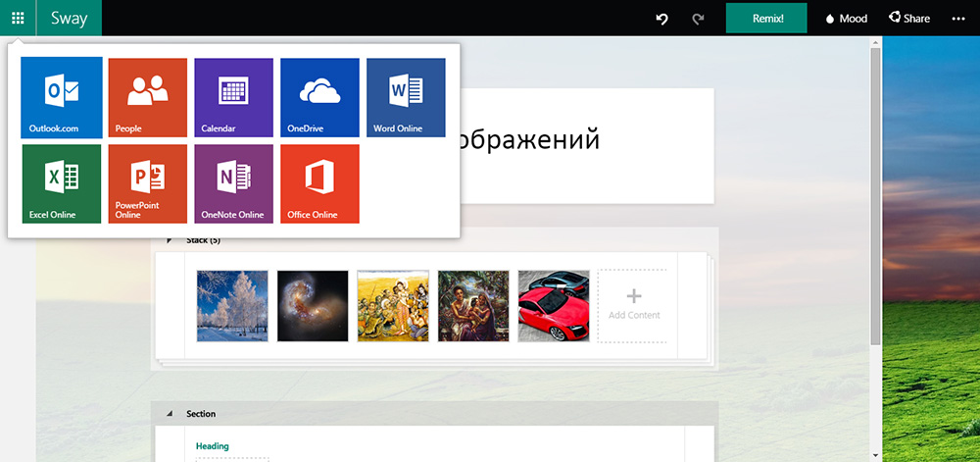Open the app launcher grid icon
The height and width of the screenshot is (462, 980).
18,18
